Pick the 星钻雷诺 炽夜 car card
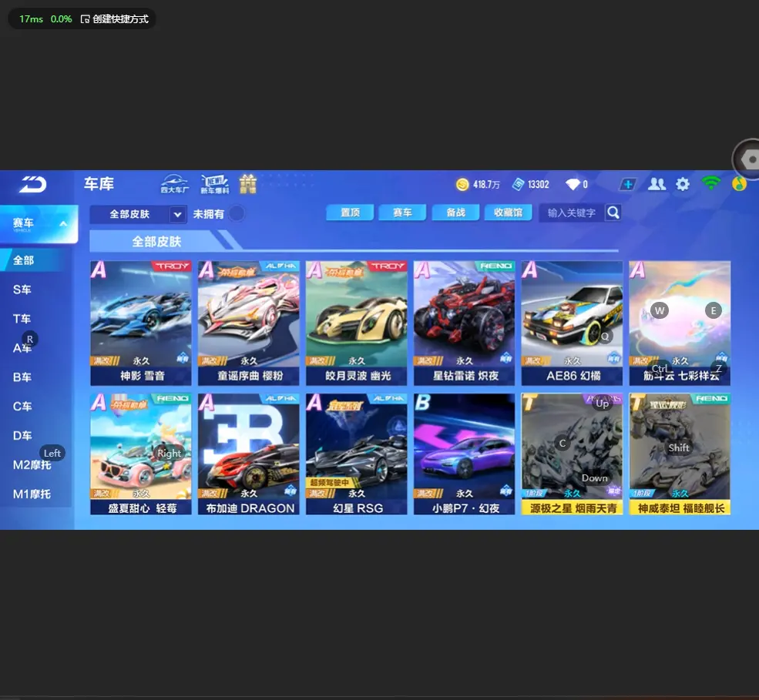 pos(464,323)
